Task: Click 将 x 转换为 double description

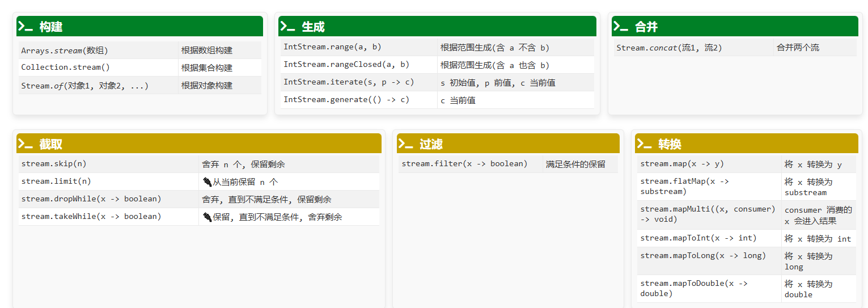Action: click(x=808, y=289)
